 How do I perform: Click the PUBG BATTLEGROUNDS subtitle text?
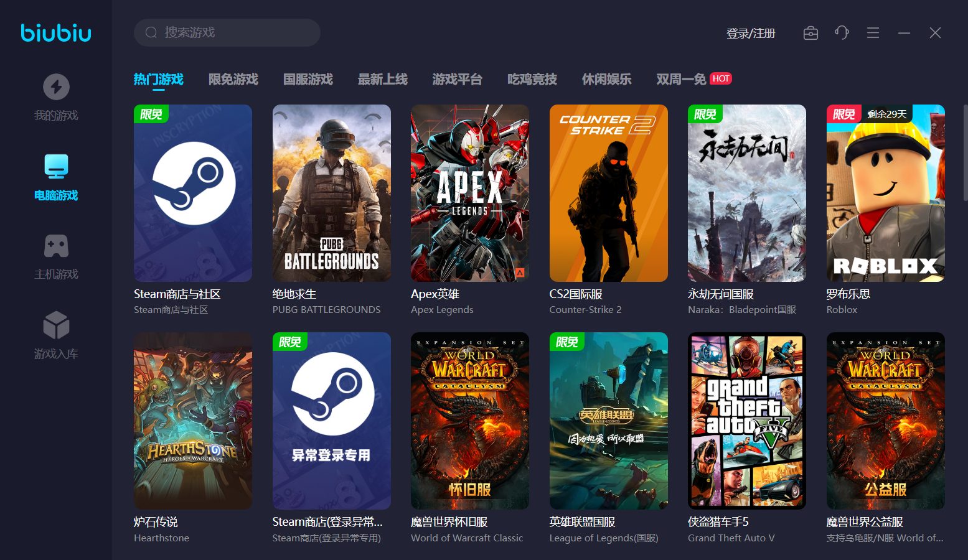click(x=326, y=309)
